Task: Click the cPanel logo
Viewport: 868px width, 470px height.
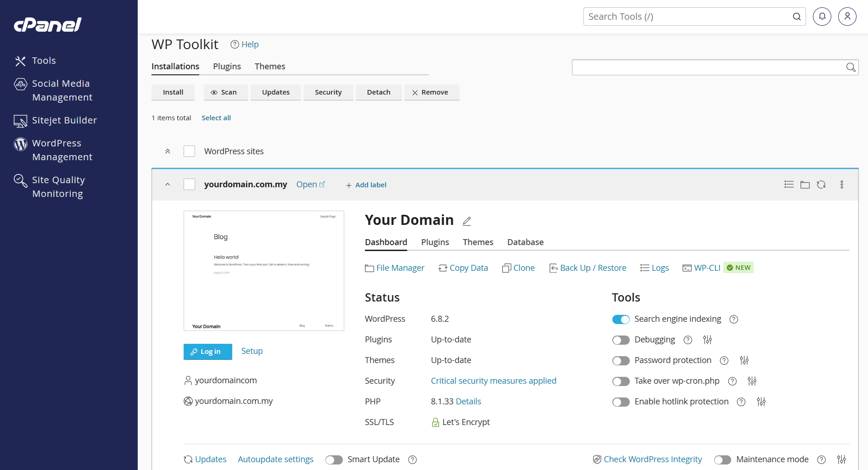Action: coord(48,24)
